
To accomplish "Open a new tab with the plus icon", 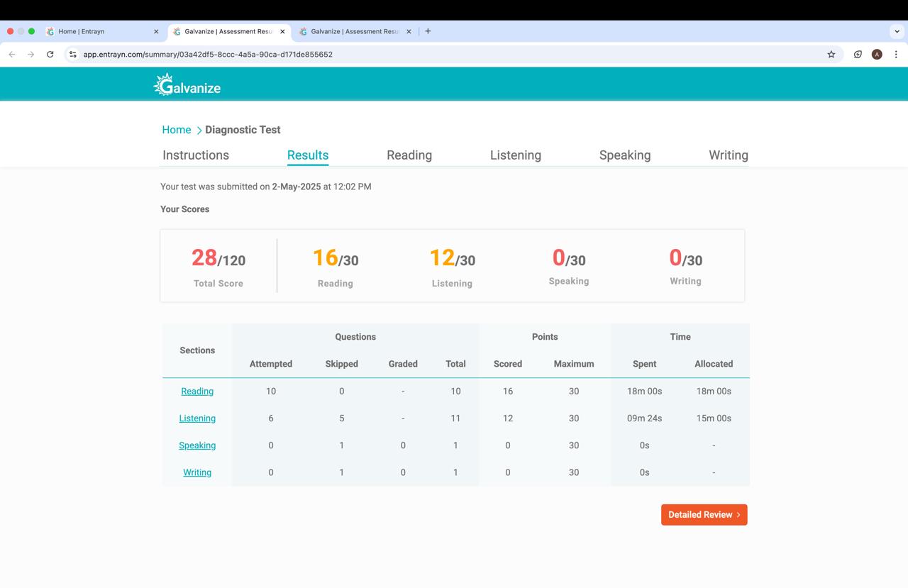I will [428, 31].
